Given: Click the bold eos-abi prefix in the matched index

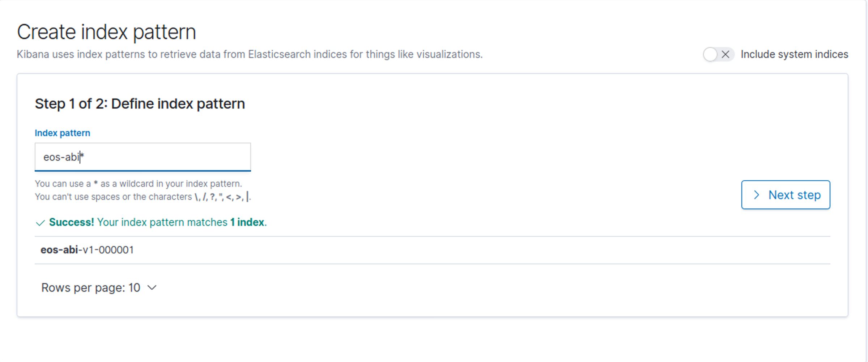Looking at the screenshot, I should [x=59, y=250].
